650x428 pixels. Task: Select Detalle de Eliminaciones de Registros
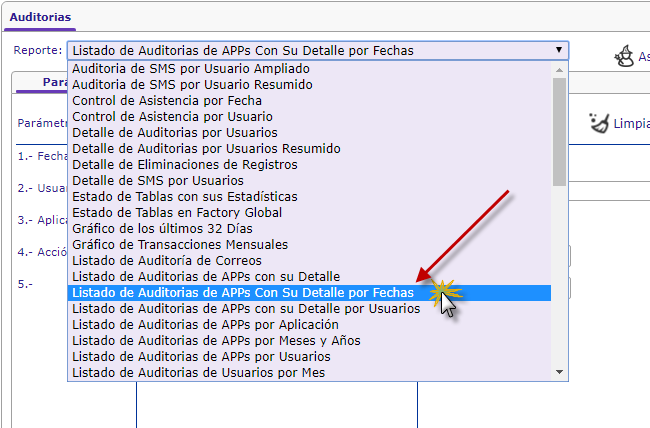pos(309,165)
